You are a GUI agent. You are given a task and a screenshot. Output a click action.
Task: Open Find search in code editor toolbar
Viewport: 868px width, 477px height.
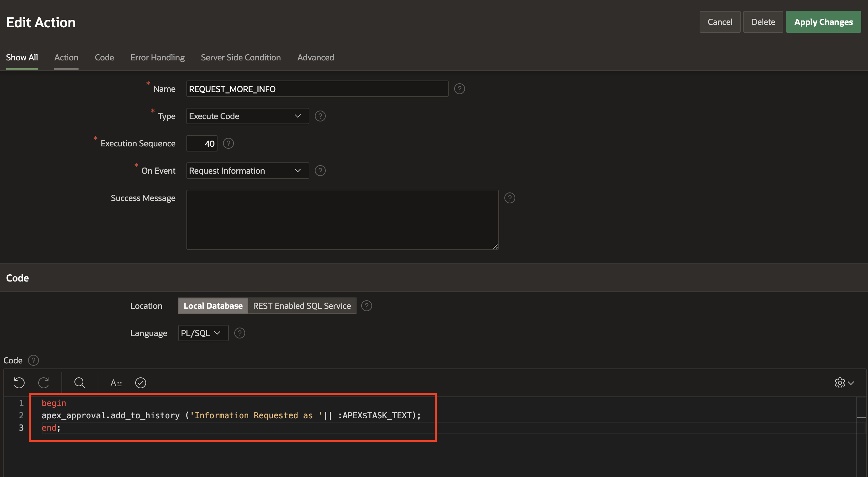(80, 383)
